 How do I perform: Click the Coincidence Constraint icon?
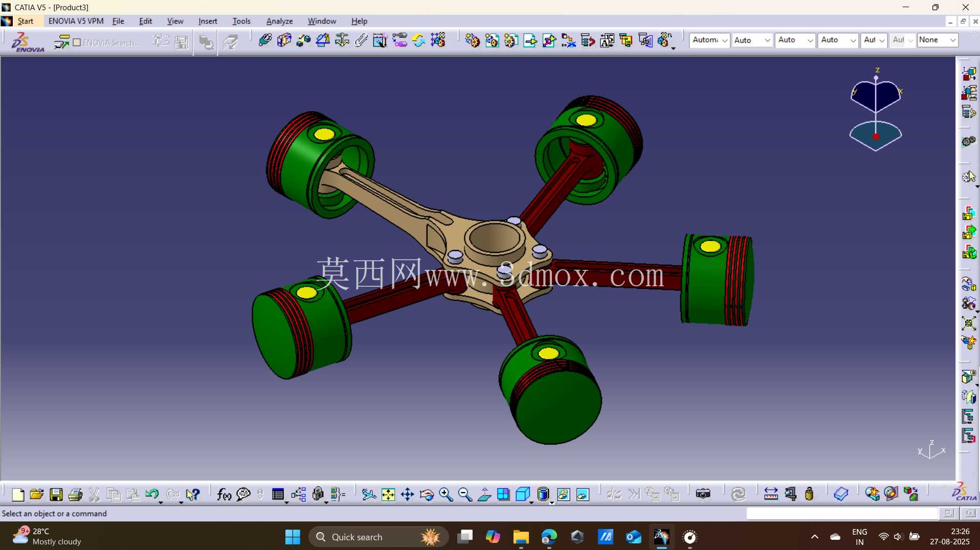point(265,40)
